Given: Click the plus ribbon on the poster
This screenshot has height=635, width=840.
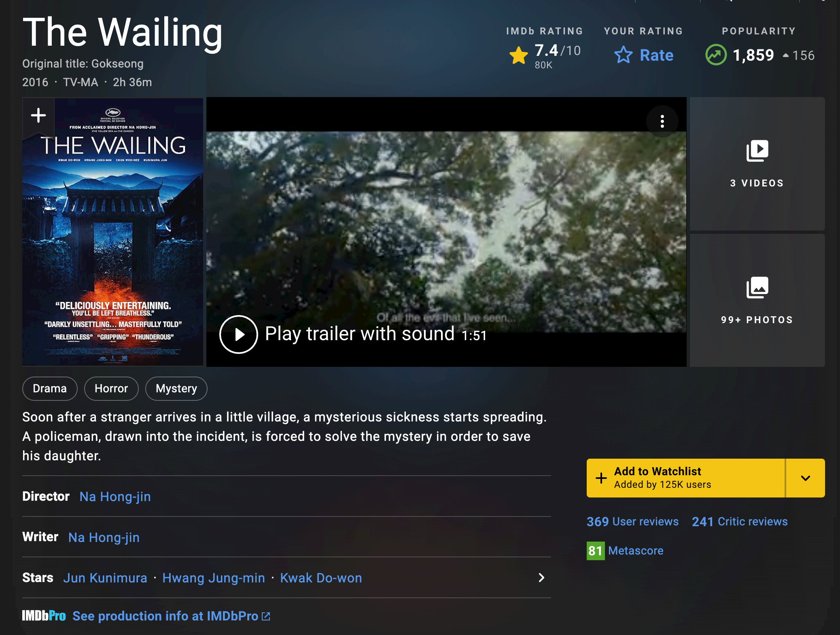Looking at the screenshot, I should [38, 116].
